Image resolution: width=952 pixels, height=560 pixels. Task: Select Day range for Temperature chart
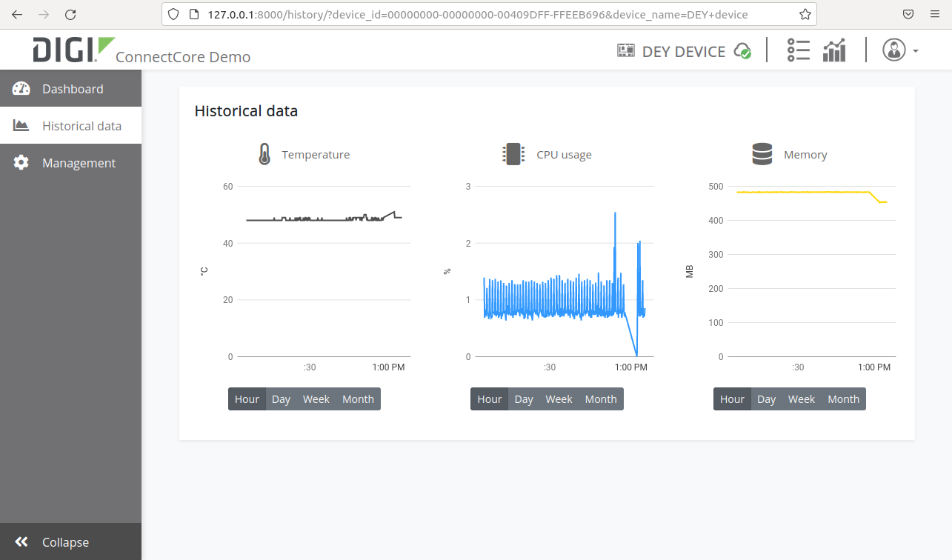[281, 399]
